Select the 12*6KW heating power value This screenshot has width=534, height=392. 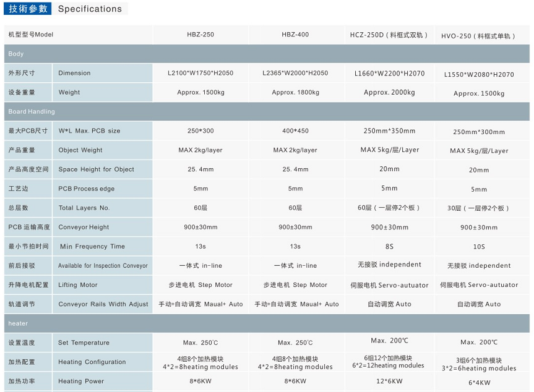coord(389,381)
